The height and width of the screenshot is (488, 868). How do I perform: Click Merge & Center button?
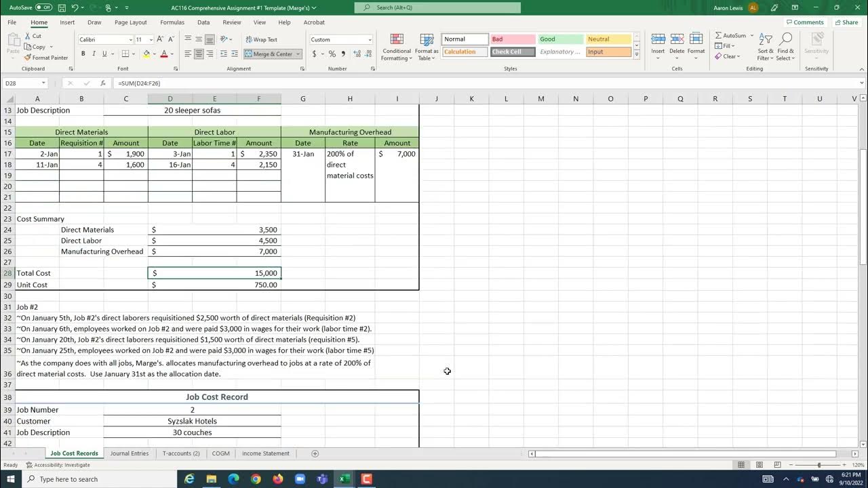point(269,54)
